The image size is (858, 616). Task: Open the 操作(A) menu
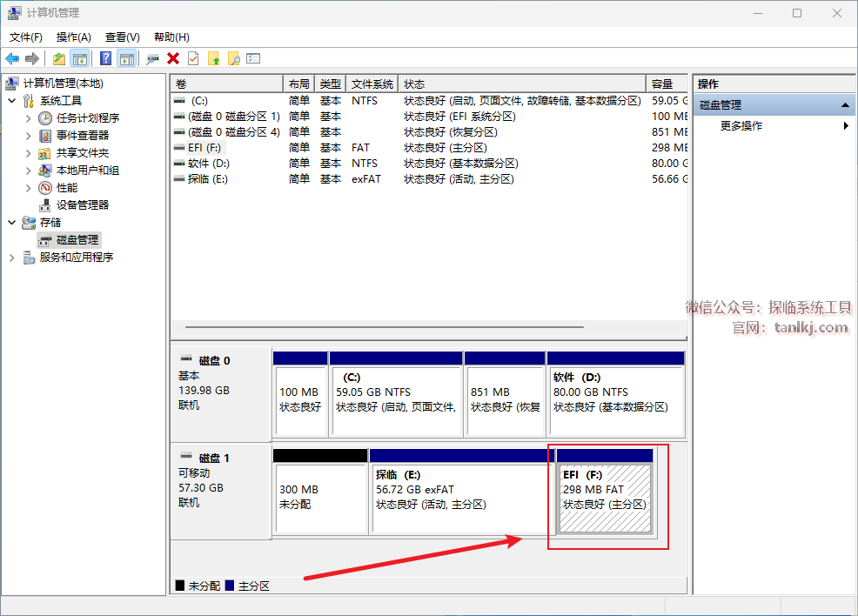(73, 37)
